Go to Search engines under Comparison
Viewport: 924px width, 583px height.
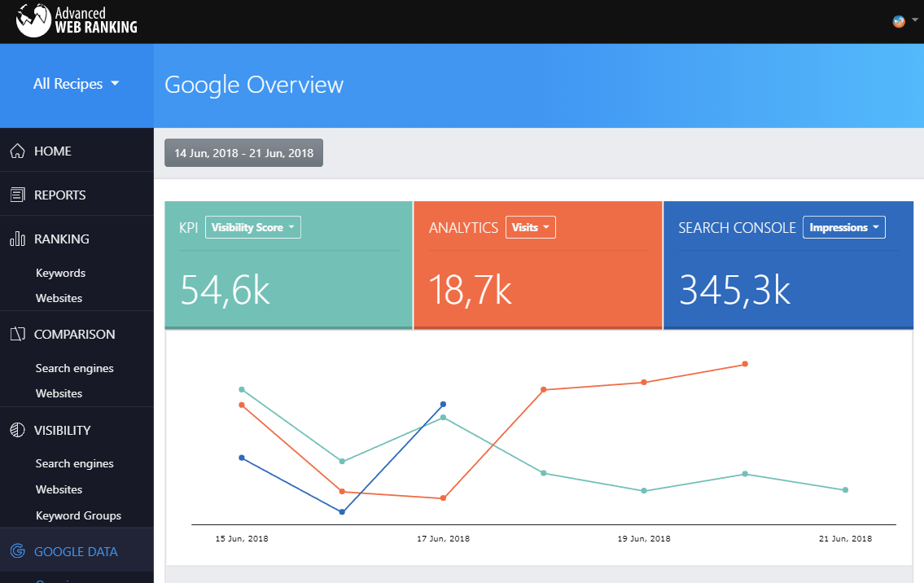(x=74, y=368)
